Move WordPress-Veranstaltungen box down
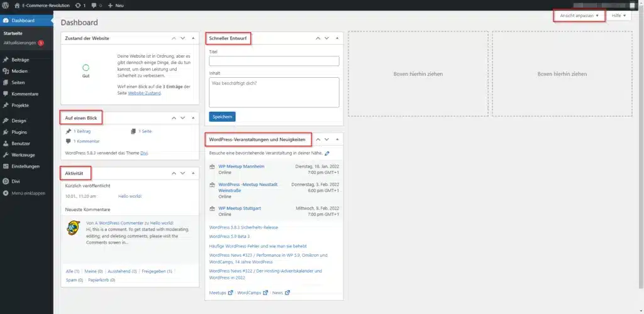The height and width of the screenshot is (314, 644). [x=327, y=139]
